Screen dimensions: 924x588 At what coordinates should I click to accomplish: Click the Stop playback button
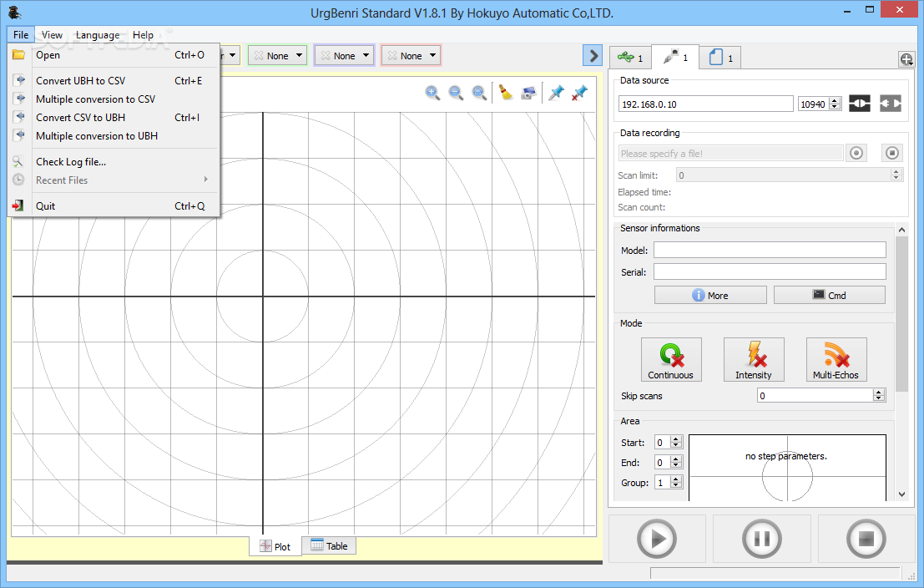(866, 539)
